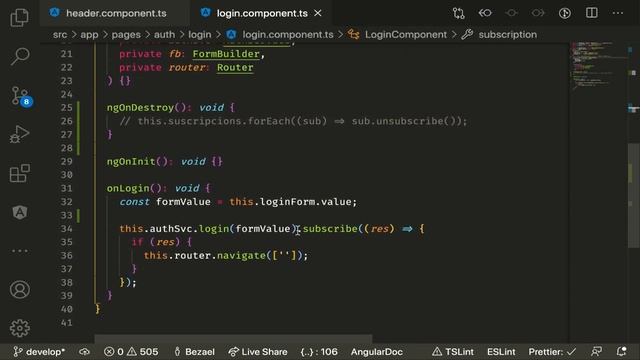Switch git branch from develop*

39,351
